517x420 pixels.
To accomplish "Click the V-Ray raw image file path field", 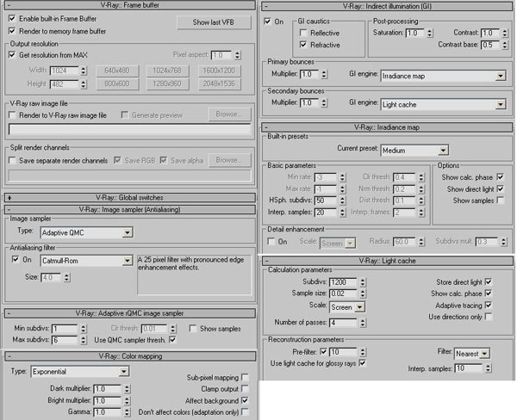I will pos(129,129).
